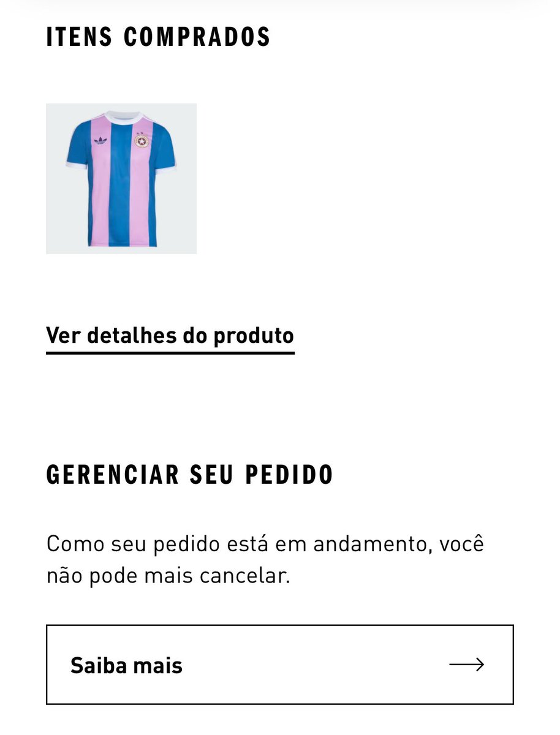Click the word COMPRADOS in the heading

click(x=197, y=37)
